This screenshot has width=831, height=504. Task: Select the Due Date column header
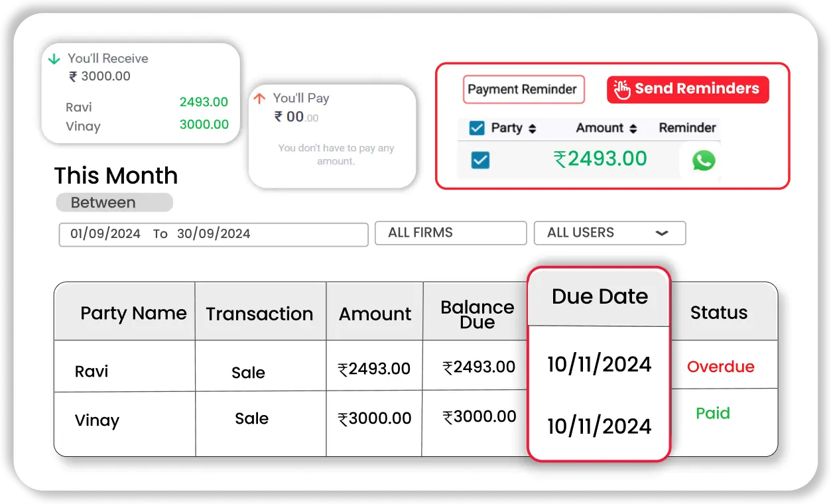[x=599, y=296]
